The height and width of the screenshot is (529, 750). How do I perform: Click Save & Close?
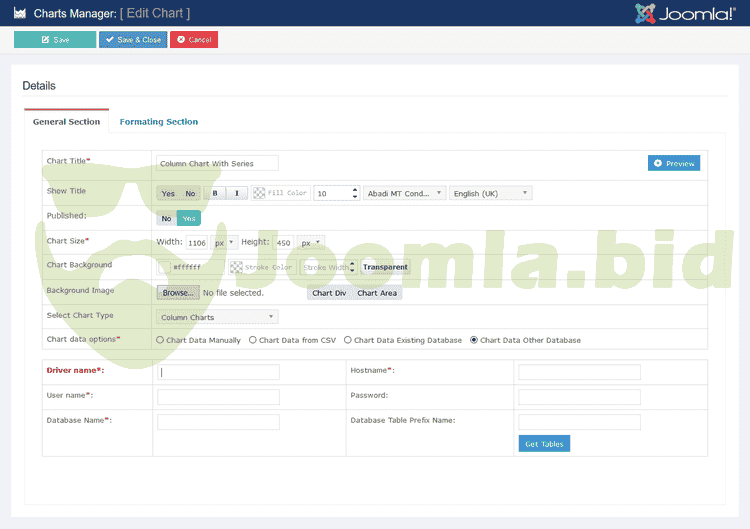(132, 40)
